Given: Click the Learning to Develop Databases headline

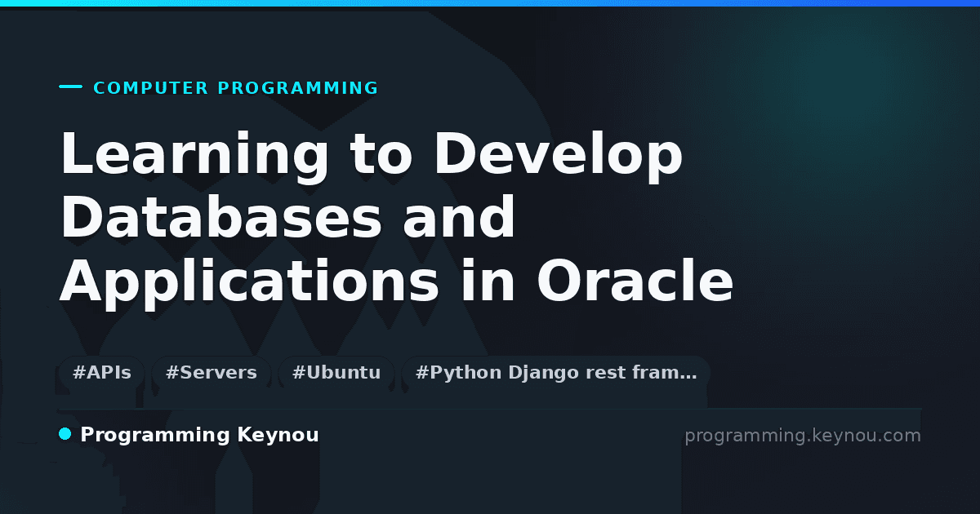Looking at the screenshot, I should point(397,219).
